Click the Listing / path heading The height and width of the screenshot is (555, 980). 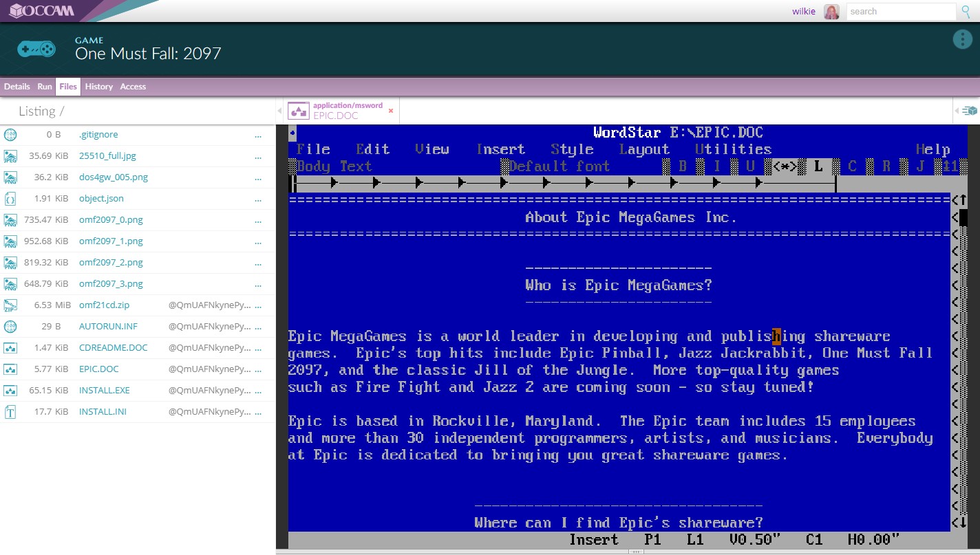coord(41,111)
